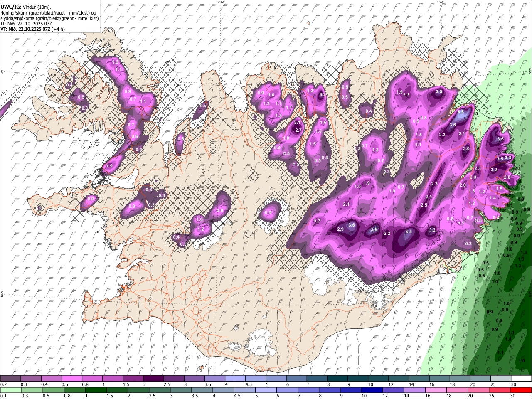Pick white upper swatch after 30
This screenshot has height=399, width=532.
point(521,379)
